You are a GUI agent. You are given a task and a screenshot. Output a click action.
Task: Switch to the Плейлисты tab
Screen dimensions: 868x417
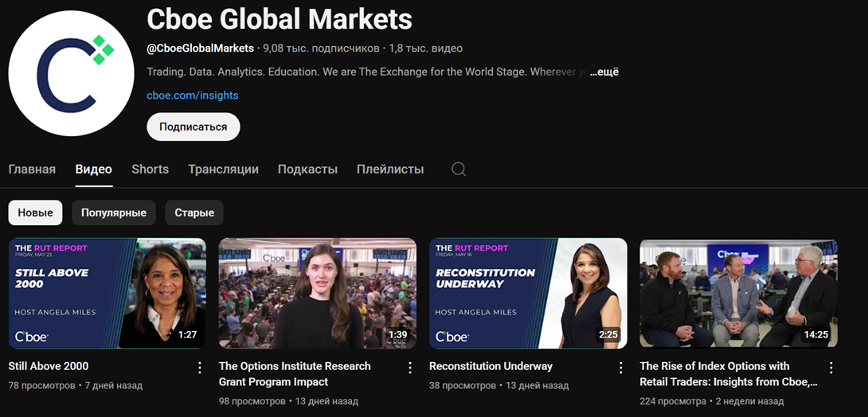click(390, 170)
